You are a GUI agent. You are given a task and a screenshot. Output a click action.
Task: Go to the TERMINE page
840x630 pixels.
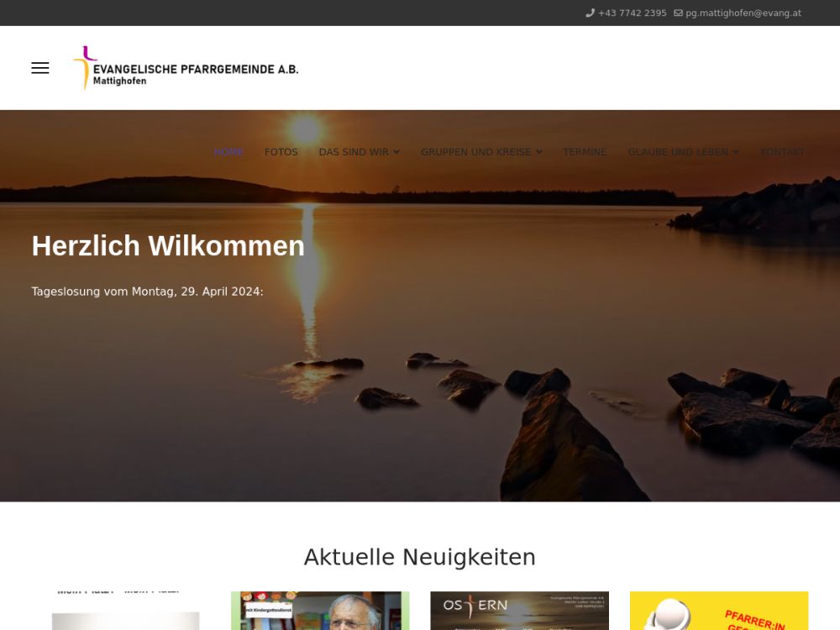click(x=585, y=152)
